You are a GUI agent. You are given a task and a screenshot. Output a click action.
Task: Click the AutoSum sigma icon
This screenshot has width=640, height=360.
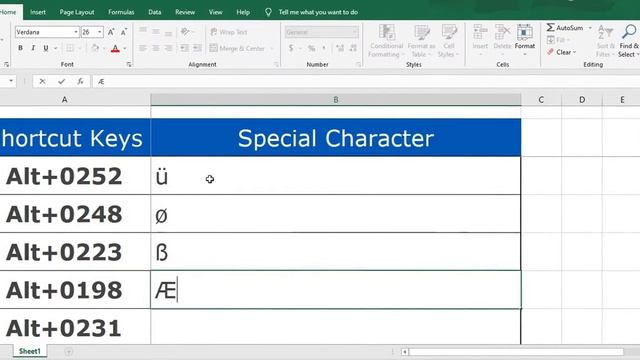tap(550, 27)
